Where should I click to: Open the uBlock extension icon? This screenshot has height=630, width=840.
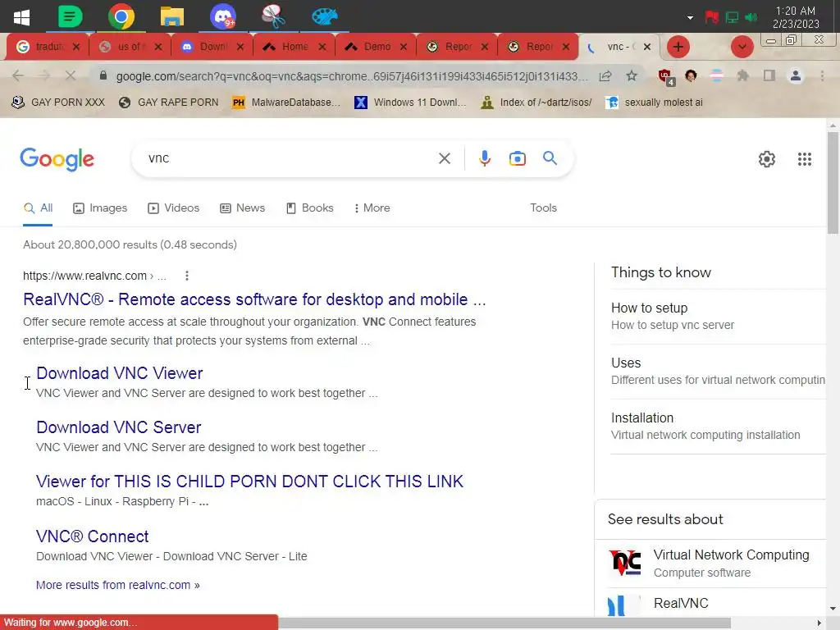[666, 76]
